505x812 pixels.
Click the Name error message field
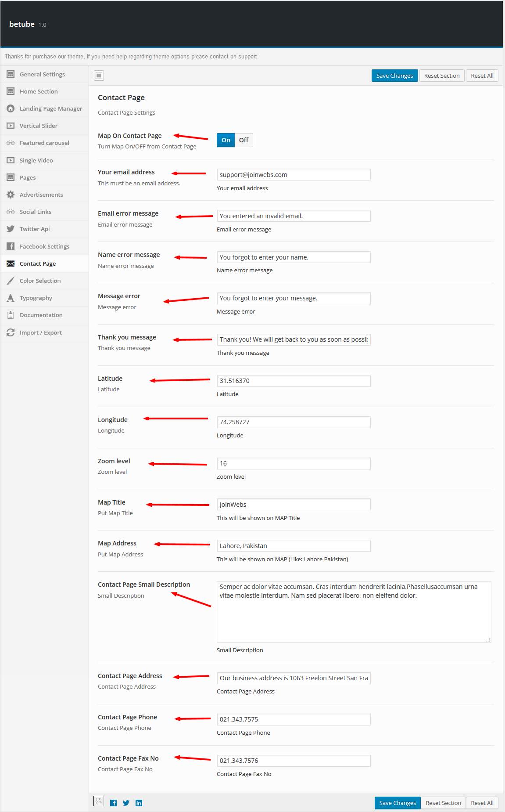click(294, 257)
